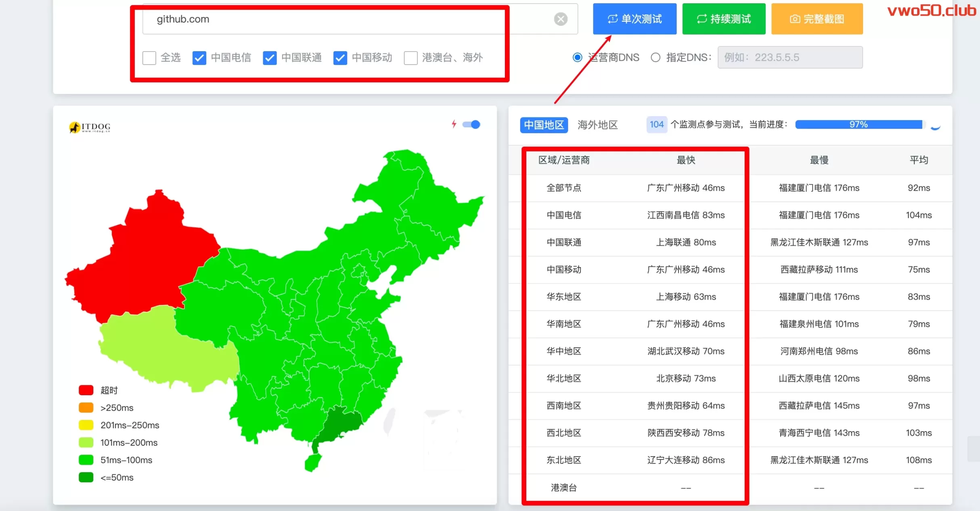Viewport: 980px width, 511px height.
Task: Select the 中国地区 tab
Action: coord(544,125)
